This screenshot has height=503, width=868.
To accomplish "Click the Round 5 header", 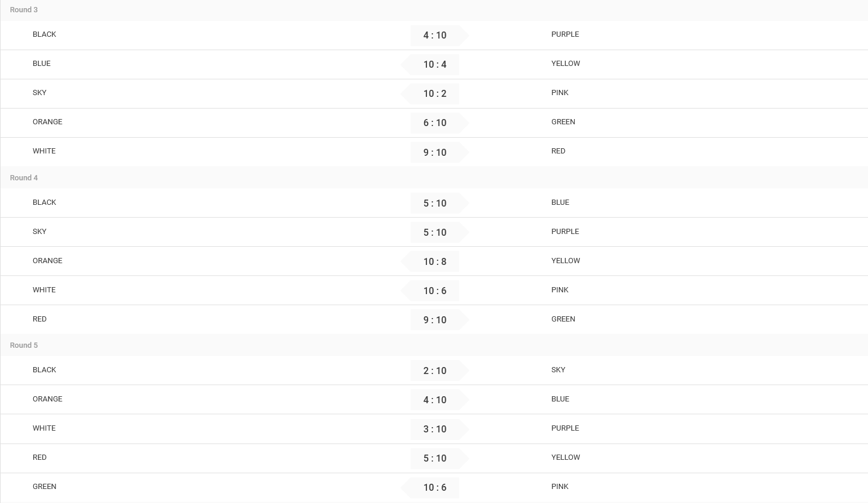I will pos(24,345).
